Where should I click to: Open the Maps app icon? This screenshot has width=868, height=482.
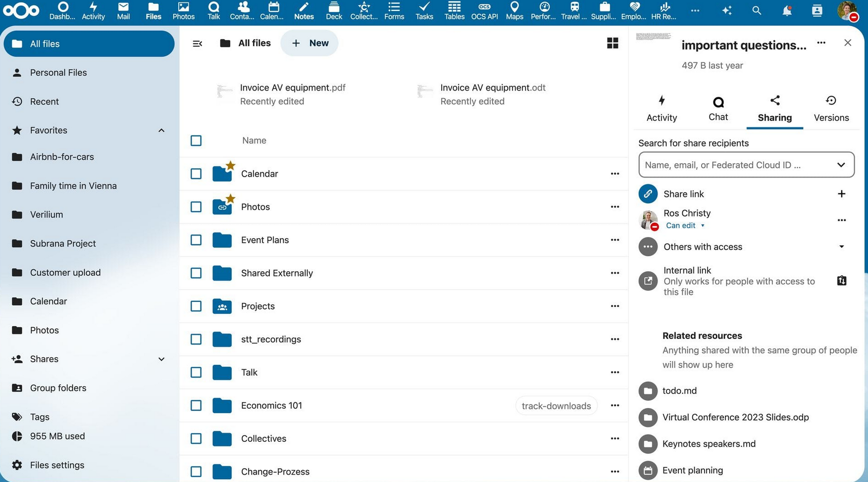pos(514,10)
